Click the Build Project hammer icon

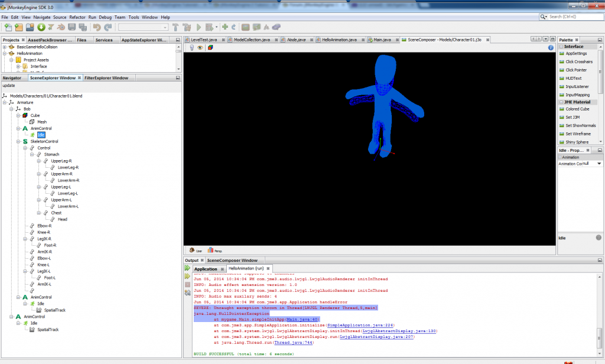coord(175,27)
